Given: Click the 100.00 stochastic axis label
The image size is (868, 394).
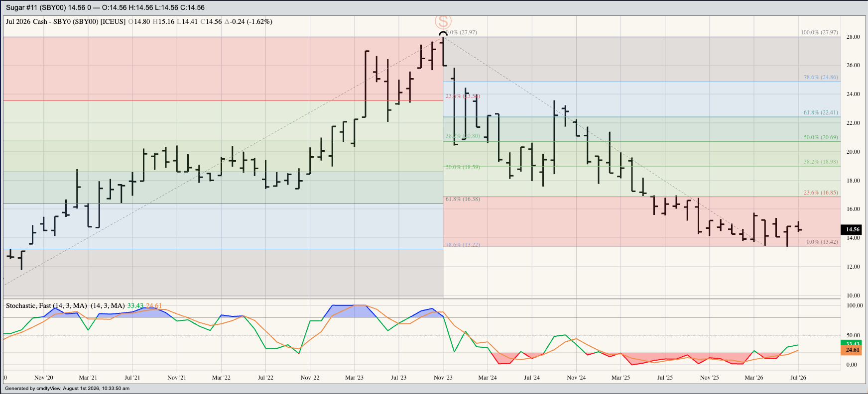Looking at the screenshot, I should (855, 305).
